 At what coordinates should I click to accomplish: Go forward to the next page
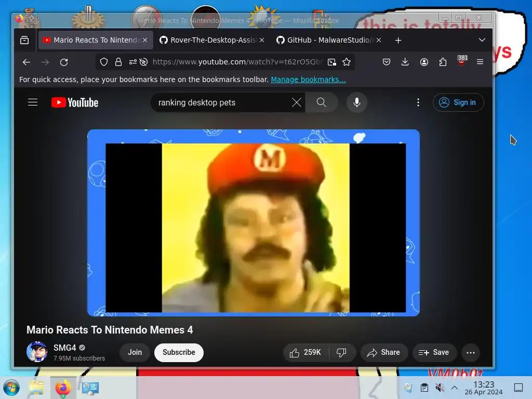pyautogui.click(x=45, y=62)
